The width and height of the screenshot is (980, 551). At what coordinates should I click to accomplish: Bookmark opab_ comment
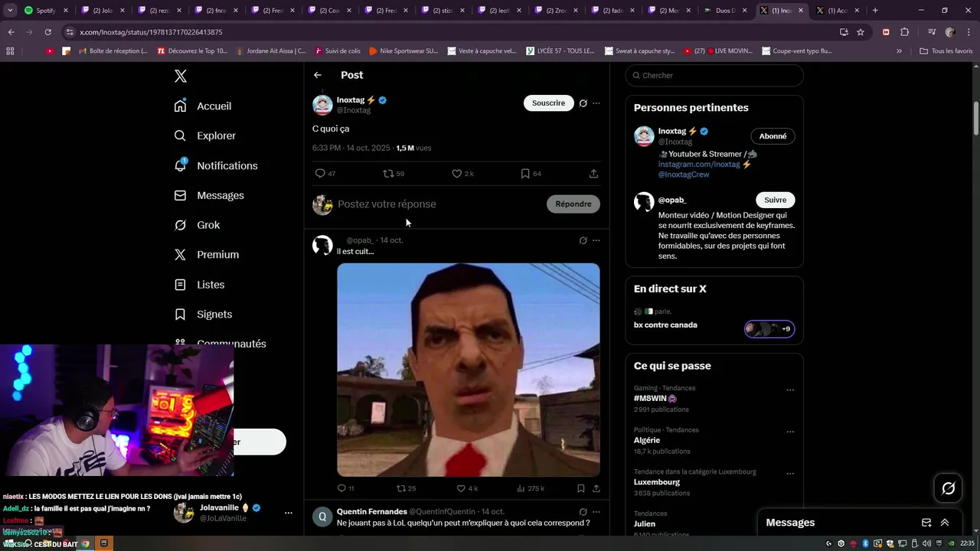tap(581, 488)
